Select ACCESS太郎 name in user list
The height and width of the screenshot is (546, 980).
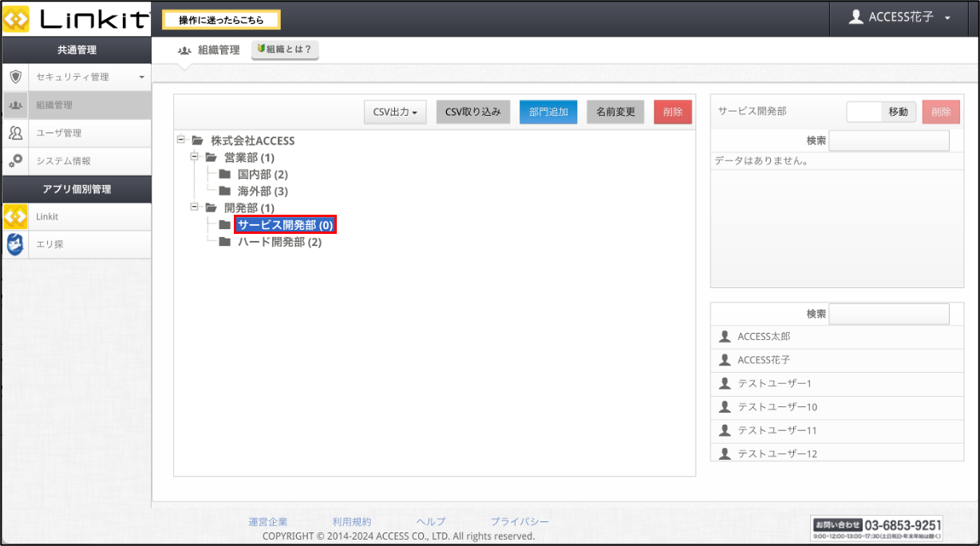pos(764,336)
